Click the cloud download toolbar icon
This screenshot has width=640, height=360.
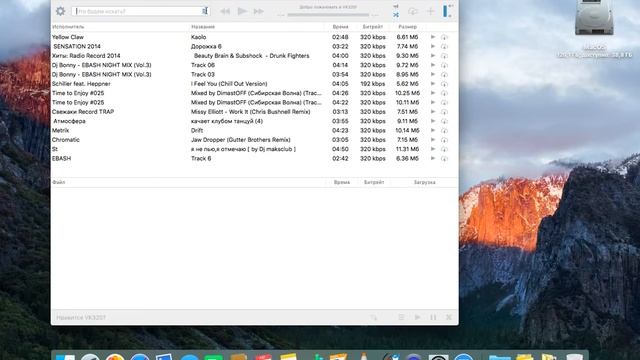413,11
